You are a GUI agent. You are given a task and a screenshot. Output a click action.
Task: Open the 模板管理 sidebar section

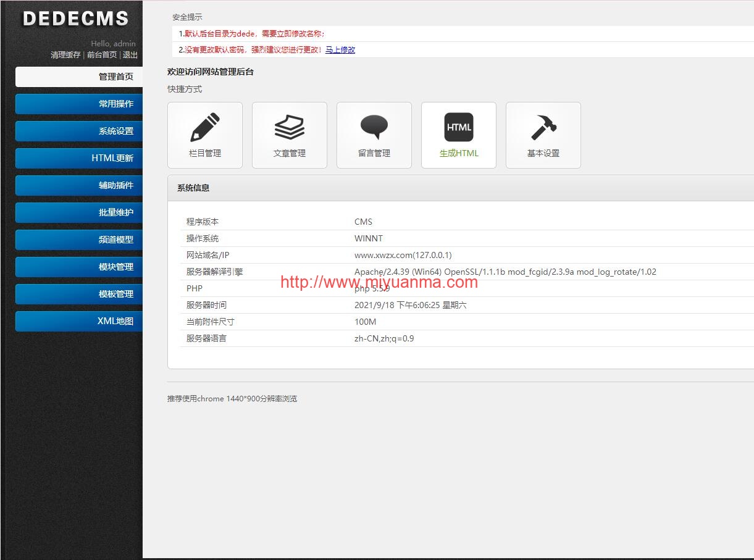[79, 294]
